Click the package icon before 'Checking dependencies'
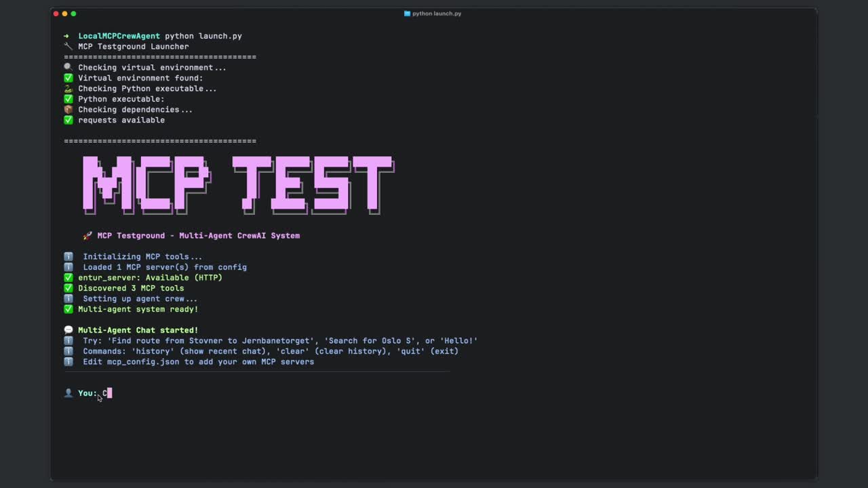 (x=68, y=110)
